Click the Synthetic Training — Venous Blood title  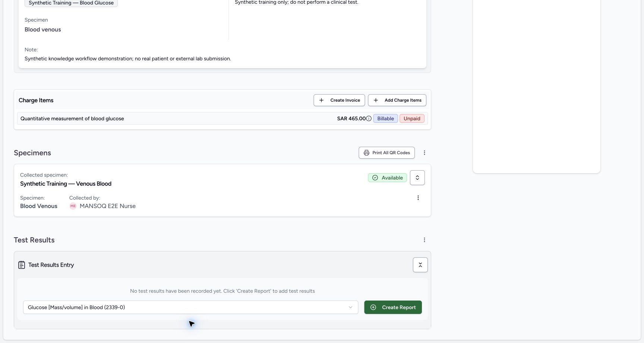tap(66, 184)
